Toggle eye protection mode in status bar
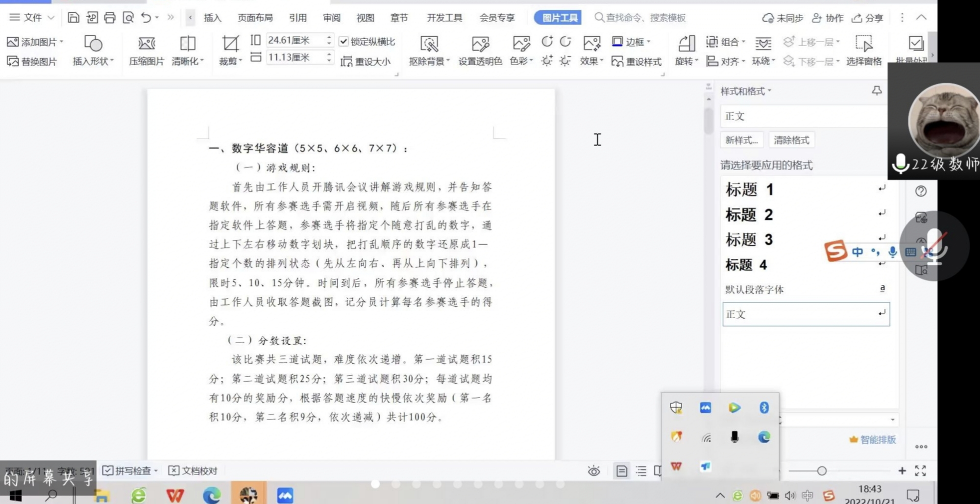980x504 pixels. click(x=593, y=471)
